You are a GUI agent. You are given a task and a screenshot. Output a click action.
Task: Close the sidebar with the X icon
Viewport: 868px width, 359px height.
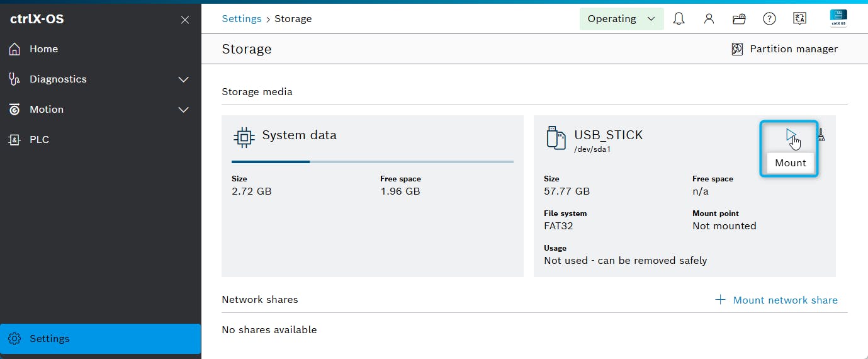tap(185, 20)
